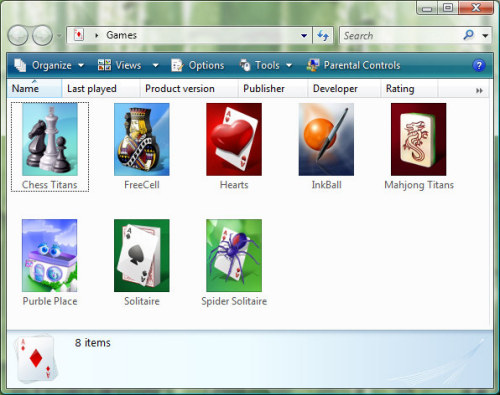Select the Hearts game icon

[234, 139]
